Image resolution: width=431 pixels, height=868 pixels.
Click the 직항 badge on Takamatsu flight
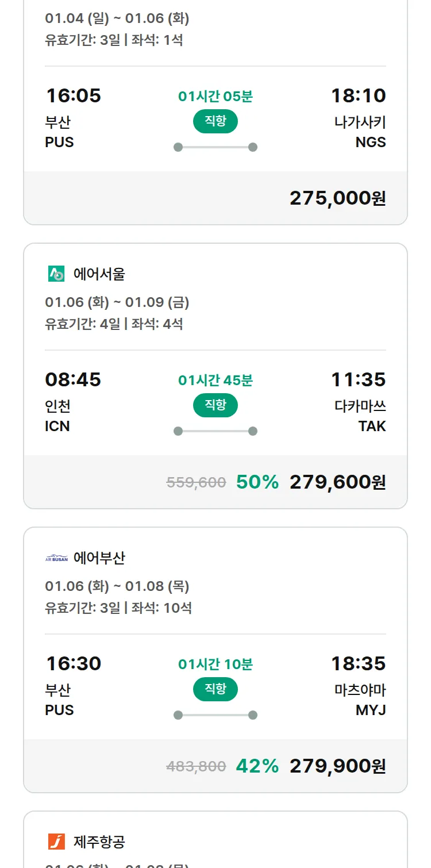215,405
